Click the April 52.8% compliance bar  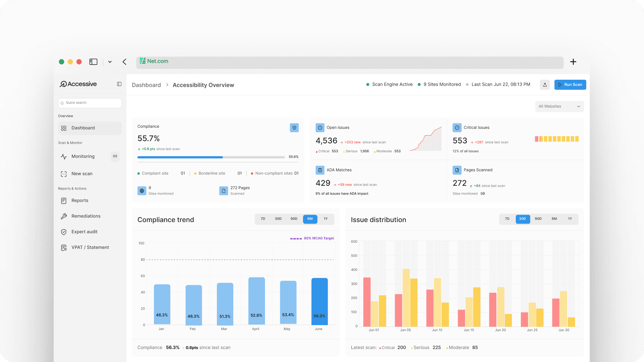click(257, 301)
